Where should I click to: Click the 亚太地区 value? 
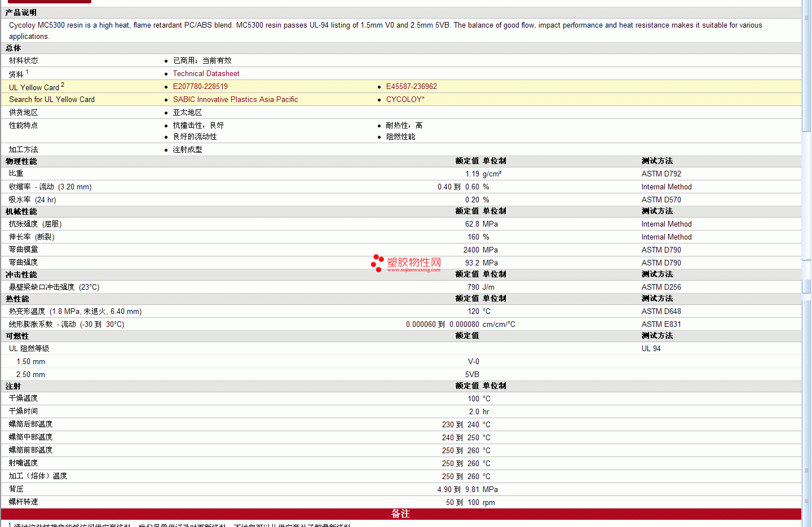pos(187,113)
